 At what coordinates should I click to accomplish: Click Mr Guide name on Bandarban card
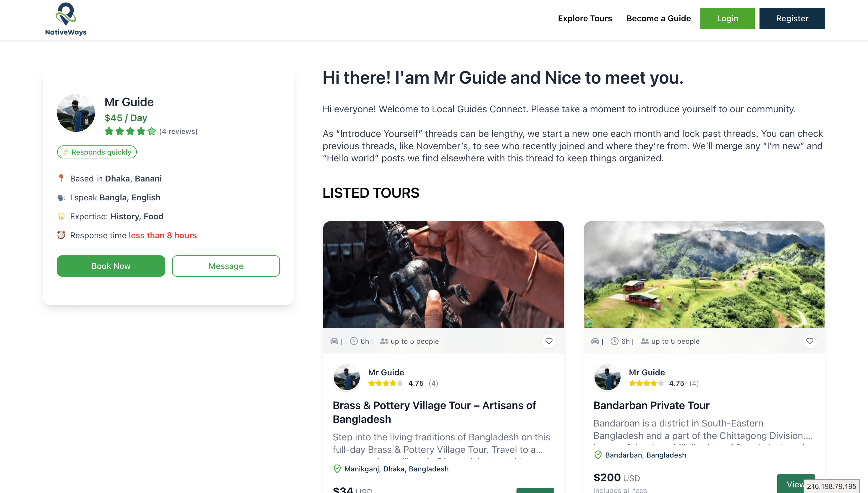point(647,372)
